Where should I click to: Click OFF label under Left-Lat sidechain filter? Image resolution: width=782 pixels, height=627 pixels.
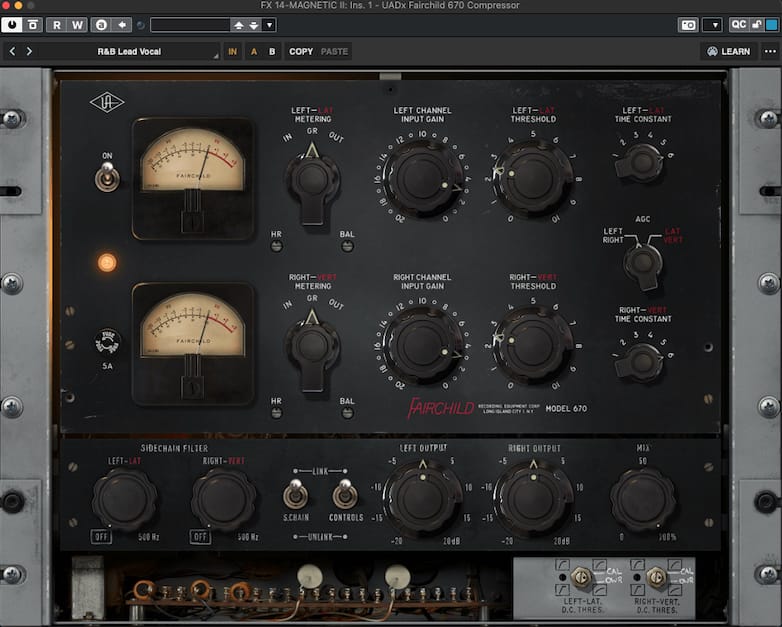click(101, 537)
